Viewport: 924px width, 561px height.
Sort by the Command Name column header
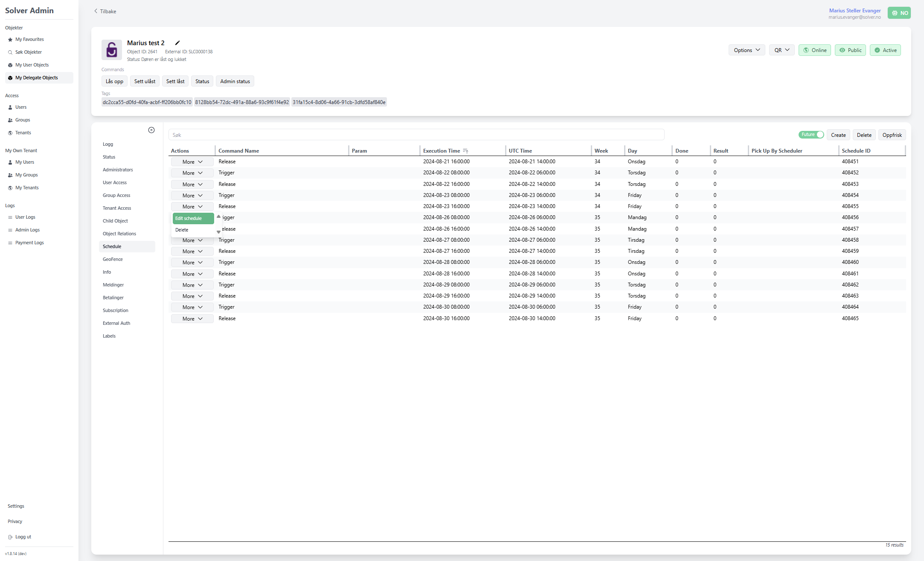coord(238,151)
